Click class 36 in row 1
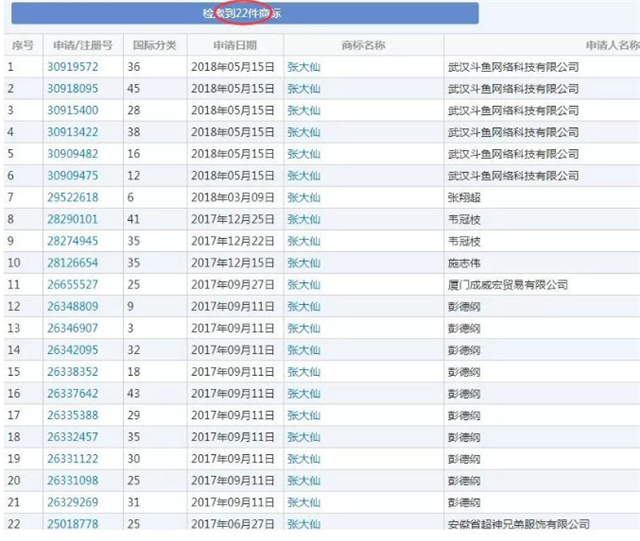The width and height of the screenshot is (640, 541). 133,67
